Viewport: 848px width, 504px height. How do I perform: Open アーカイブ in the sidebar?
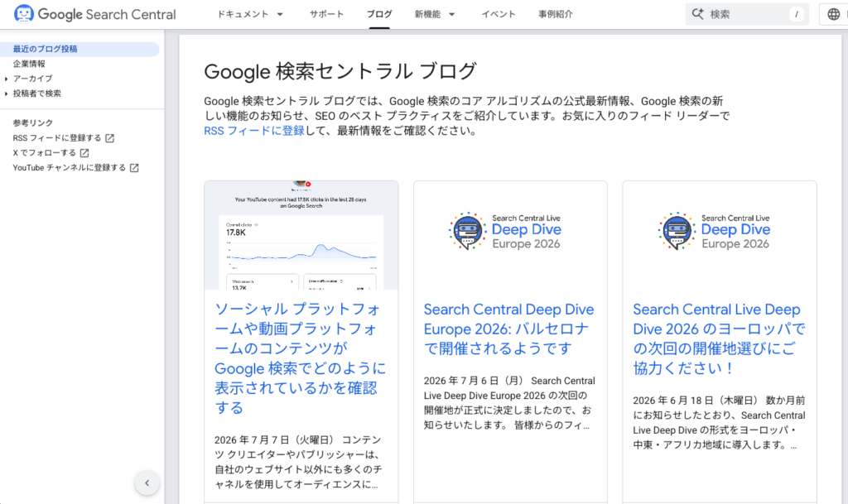click(33, 79)
